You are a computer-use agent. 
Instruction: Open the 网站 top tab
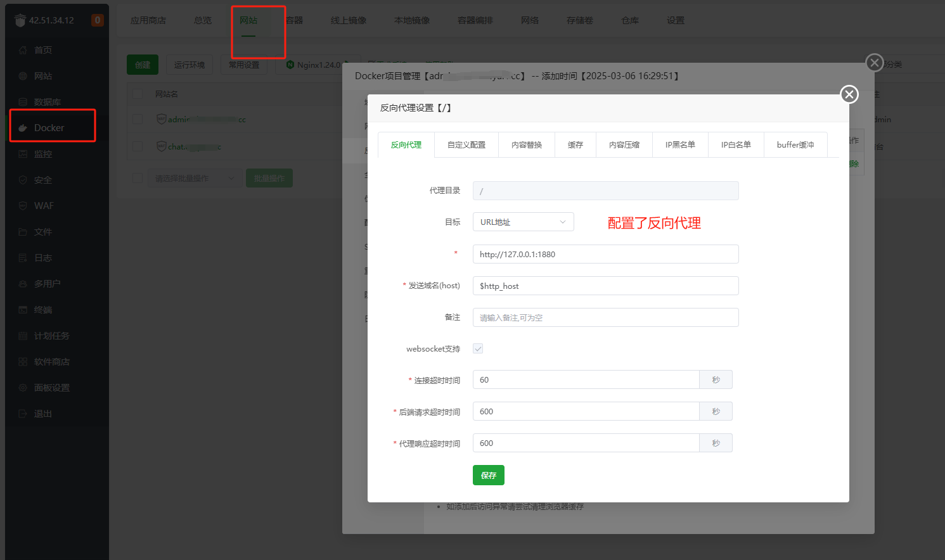point(248,20)
